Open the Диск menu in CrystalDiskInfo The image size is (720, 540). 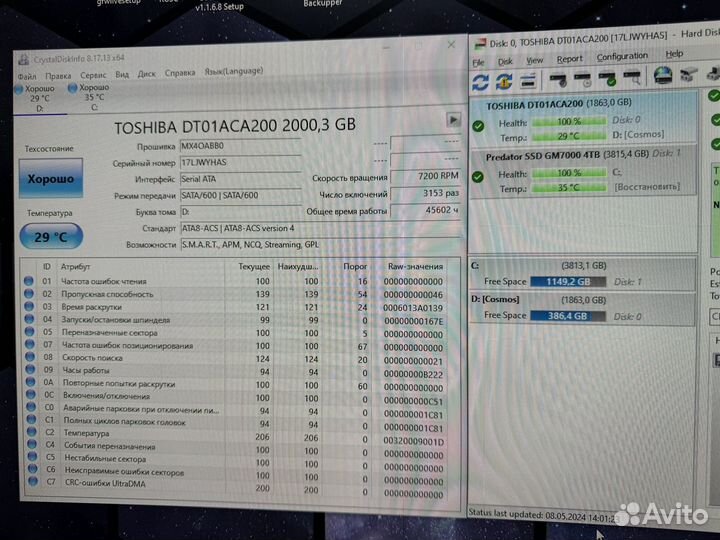click(x=146, y=73)
